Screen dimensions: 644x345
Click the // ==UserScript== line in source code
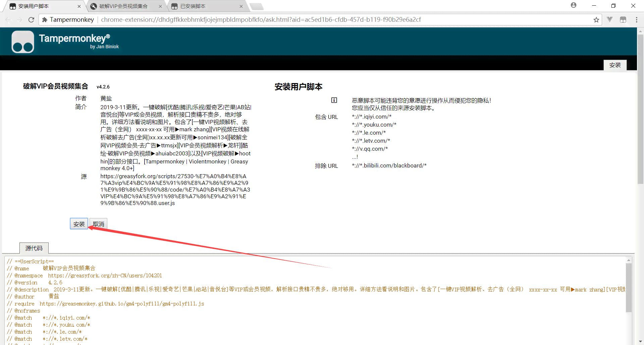pyautogui.click(x=30, y=261)
